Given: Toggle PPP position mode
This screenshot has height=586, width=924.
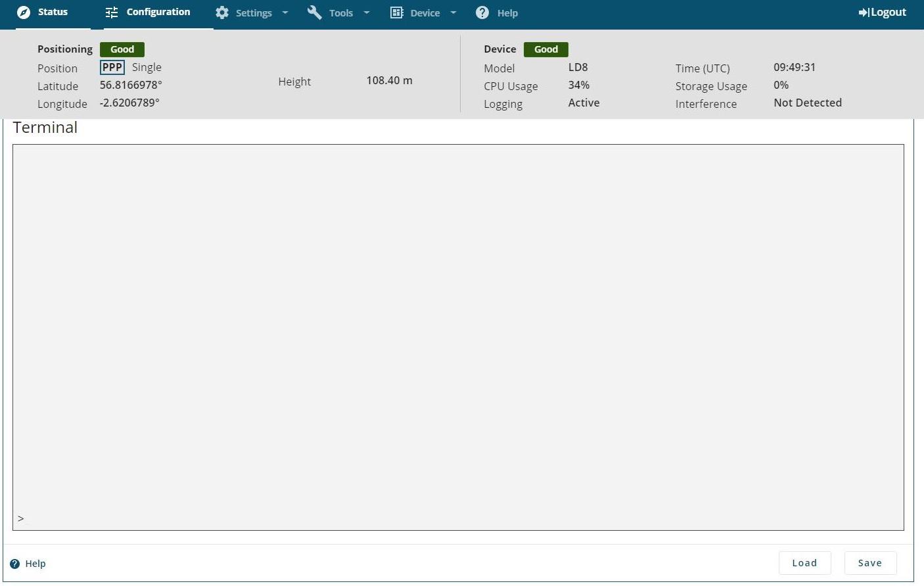Looking at the screenshot, I should tap(112, 67).
